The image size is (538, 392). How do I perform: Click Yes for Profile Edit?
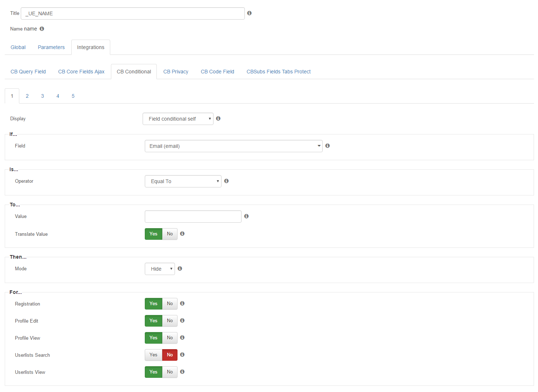154,321
